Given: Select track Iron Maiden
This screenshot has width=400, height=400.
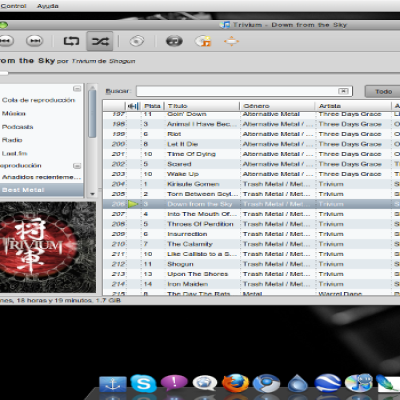Looking at the screenshot, I should pyautogui.click(x=251, y=284).
